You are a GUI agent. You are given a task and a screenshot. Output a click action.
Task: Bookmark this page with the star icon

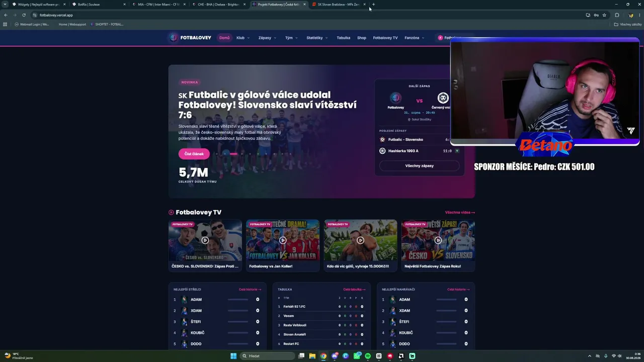tap(604, 15)
